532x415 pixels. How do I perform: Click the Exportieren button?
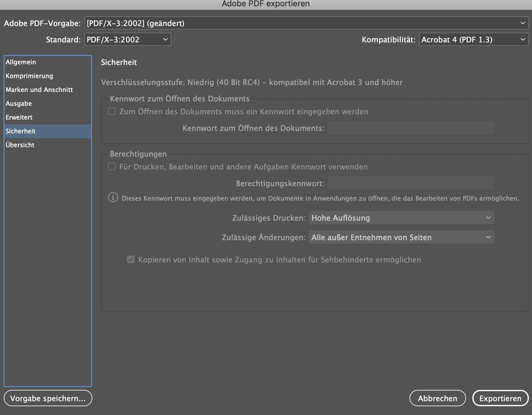(501, 398)
